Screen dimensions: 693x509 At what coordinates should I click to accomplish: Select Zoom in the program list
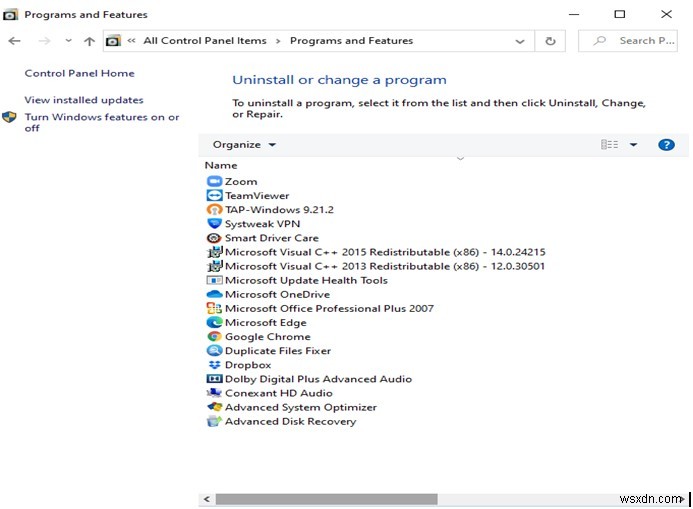tap(241, 182)
